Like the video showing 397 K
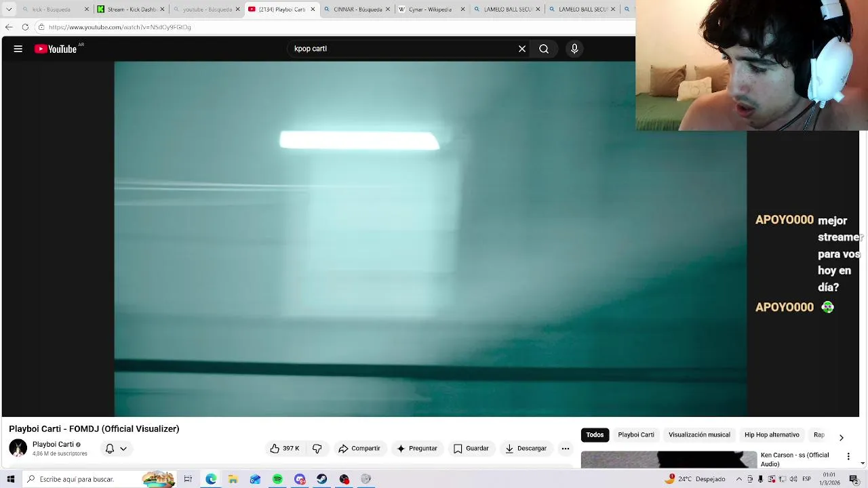 pyautogui.click(x=285, y=449)
